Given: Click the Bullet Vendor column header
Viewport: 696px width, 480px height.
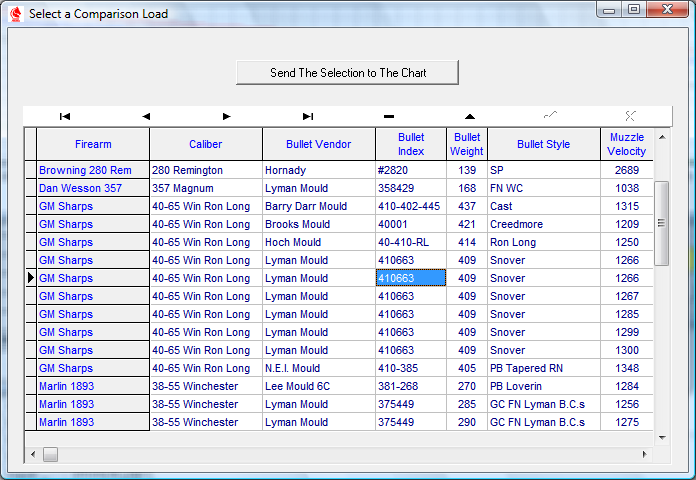Looking at the screenshot, I should pyautogui.click(x=318, y=144).
